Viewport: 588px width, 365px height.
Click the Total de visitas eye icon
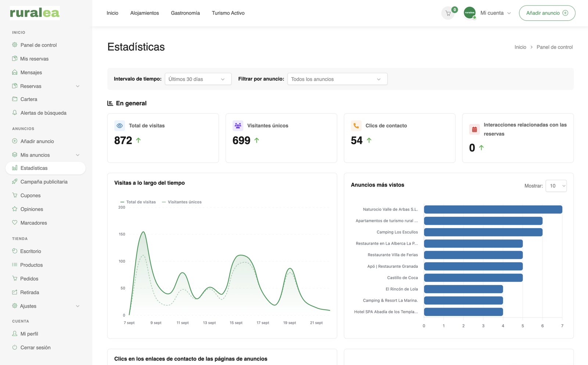pyautogui.click(x=119, y=125)
